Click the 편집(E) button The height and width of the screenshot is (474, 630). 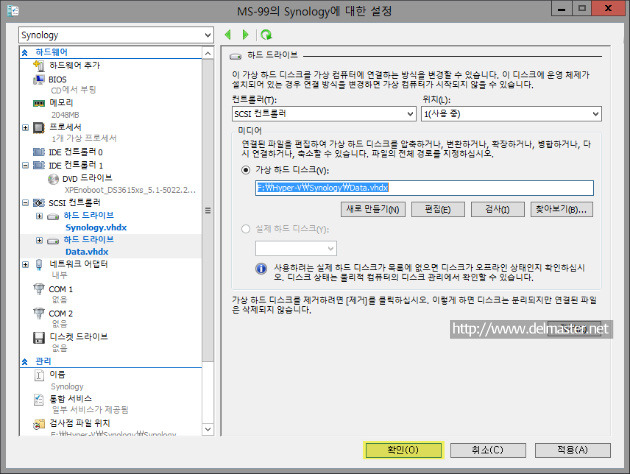pos(438,209)
